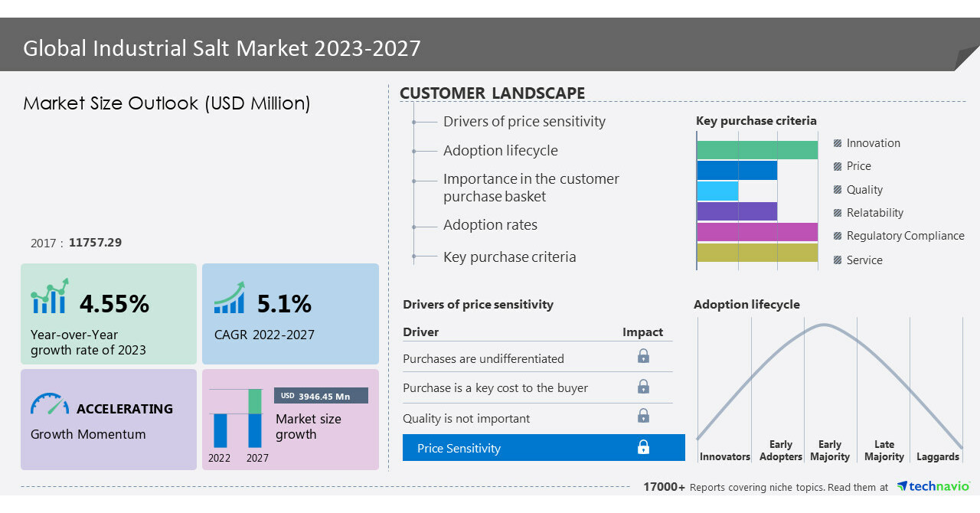Viewport: 980px width, 513px height.
Task: Expand the Key purchase criteria list entry
Action: pos(509,256)
